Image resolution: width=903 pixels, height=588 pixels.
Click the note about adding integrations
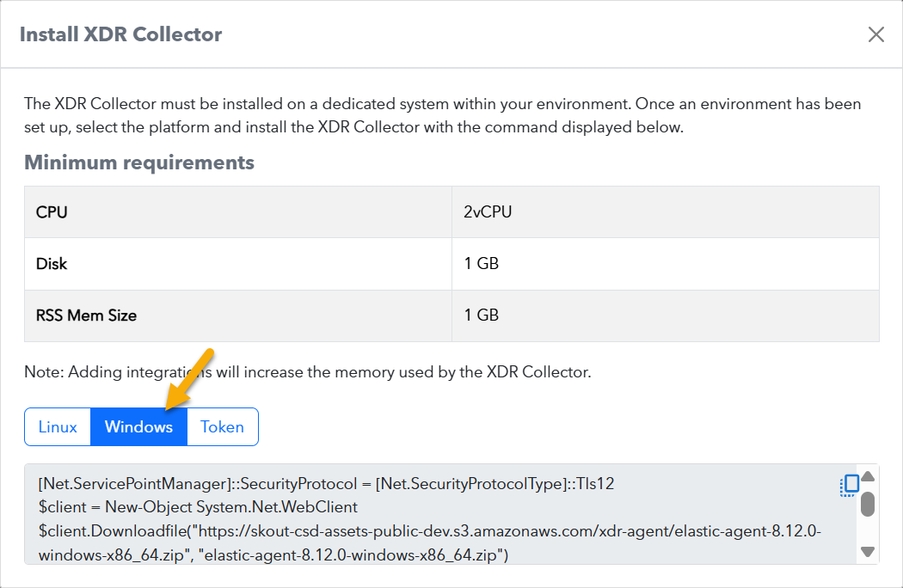307,372
